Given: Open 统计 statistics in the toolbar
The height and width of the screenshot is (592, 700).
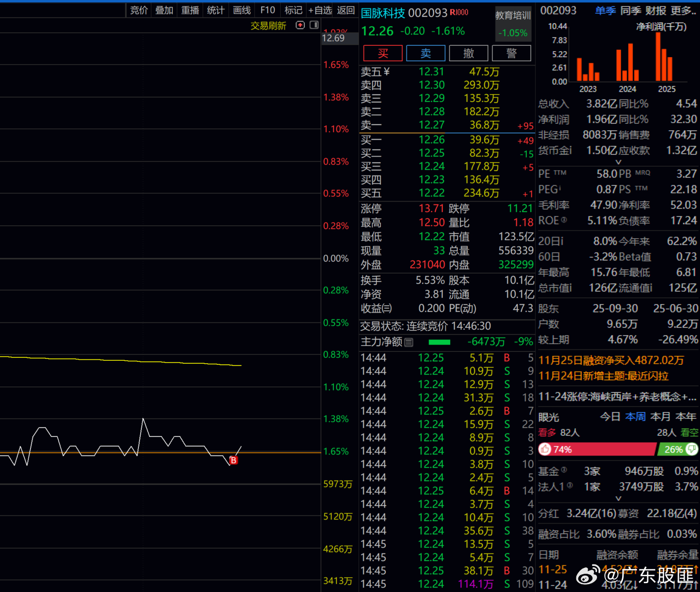Looking at the screenshot, I should pyautogui.click(x=216, y=10).
